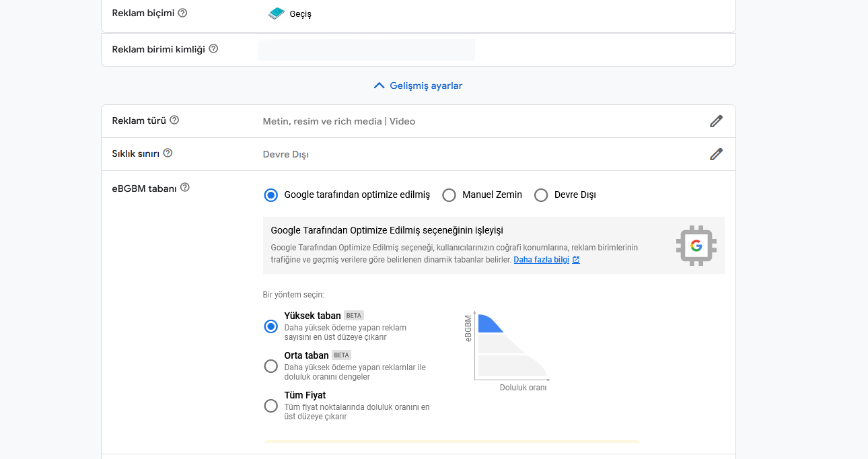The height and width of the screenshot is (459, 868).
Task: Click help icon beside eBGBM tabanı
Action: pyautogui.click(x=185, y=187)
